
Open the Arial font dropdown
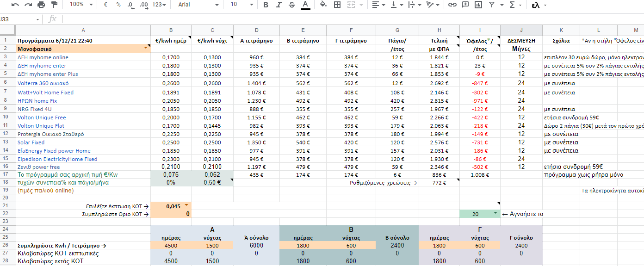(198, 5)
